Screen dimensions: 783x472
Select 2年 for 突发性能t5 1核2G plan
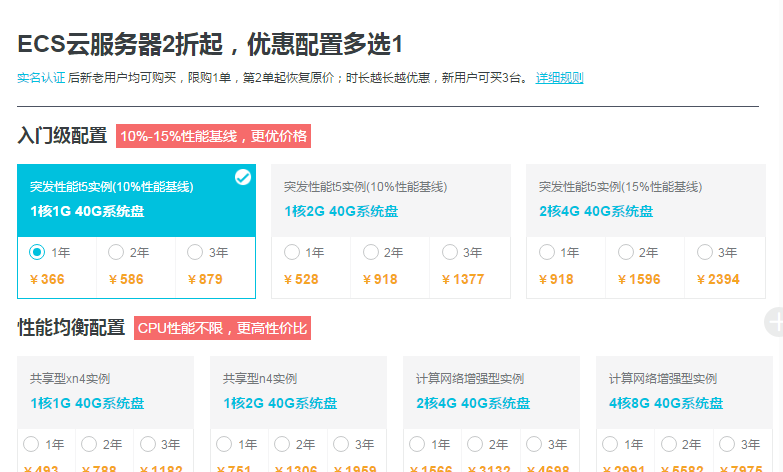pos(371,252)
